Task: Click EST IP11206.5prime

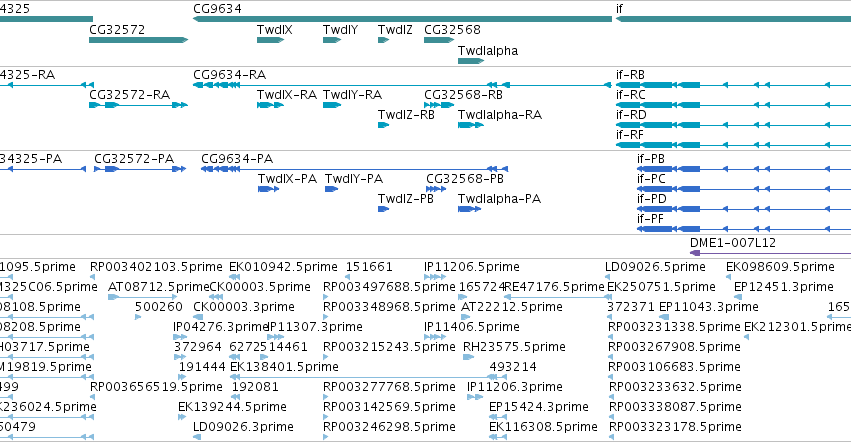Action: coord(472,267)
